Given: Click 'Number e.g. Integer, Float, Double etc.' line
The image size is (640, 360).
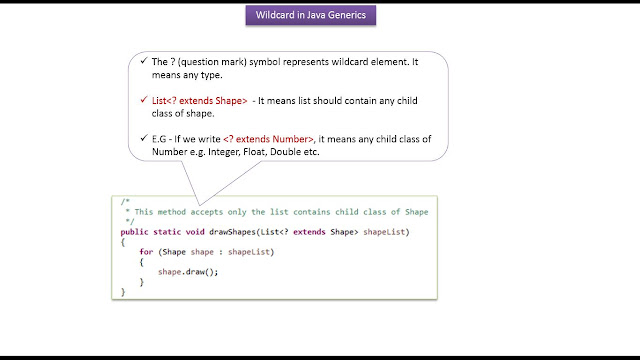Looking at the screenshot, I should tap(236, 152).
